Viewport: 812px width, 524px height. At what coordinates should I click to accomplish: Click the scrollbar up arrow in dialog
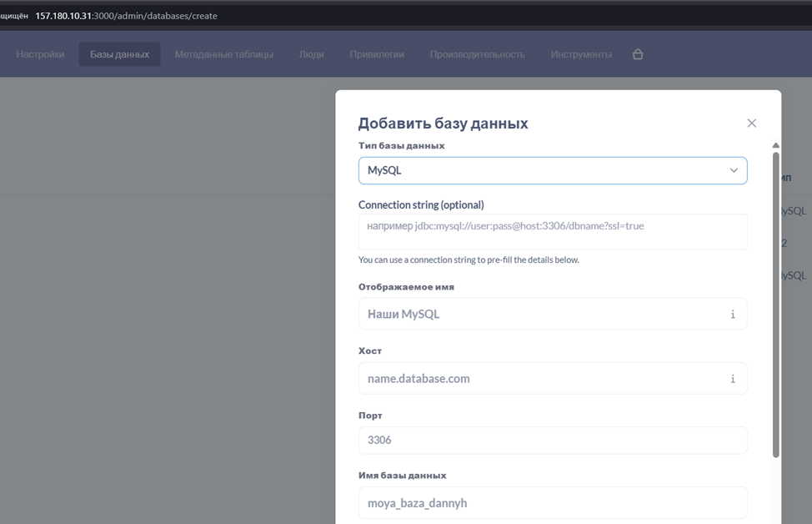(x=776, y=145)
